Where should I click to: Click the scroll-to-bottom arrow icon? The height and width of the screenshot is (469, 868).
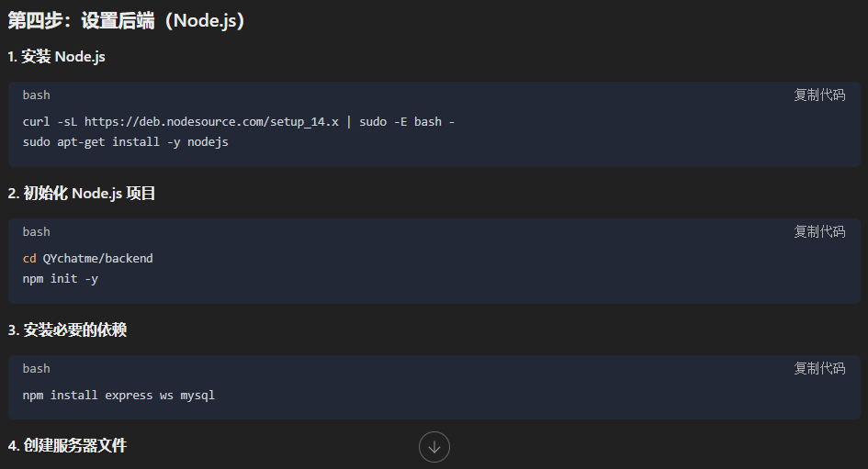434,447
